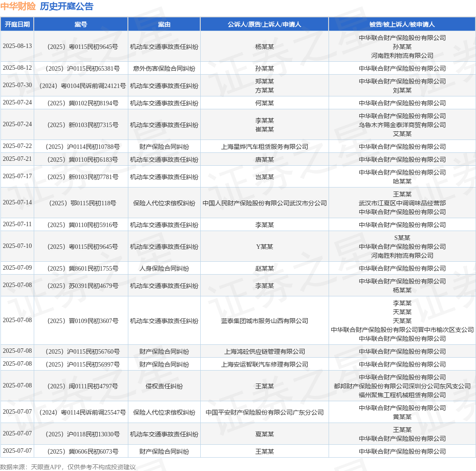476x471 pixels.
Task: Click defendant 武汉市江夏区中调调味品经营部
Action: pos(402,203)
